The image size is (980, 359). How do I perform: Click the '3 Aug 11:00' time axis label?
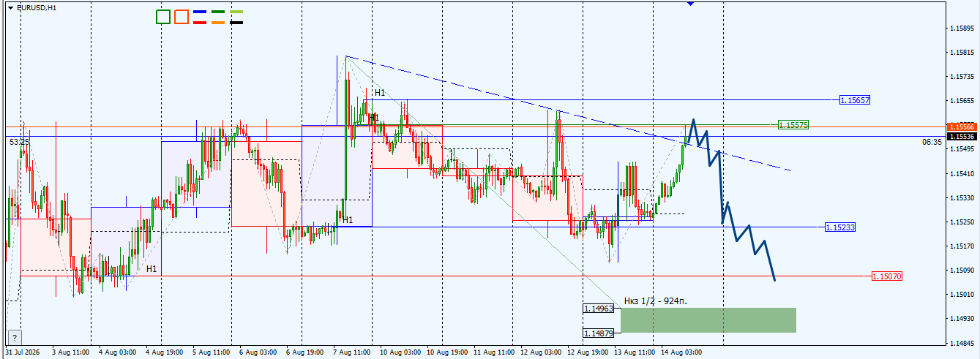pyautogui.click(x=71, y=352)
